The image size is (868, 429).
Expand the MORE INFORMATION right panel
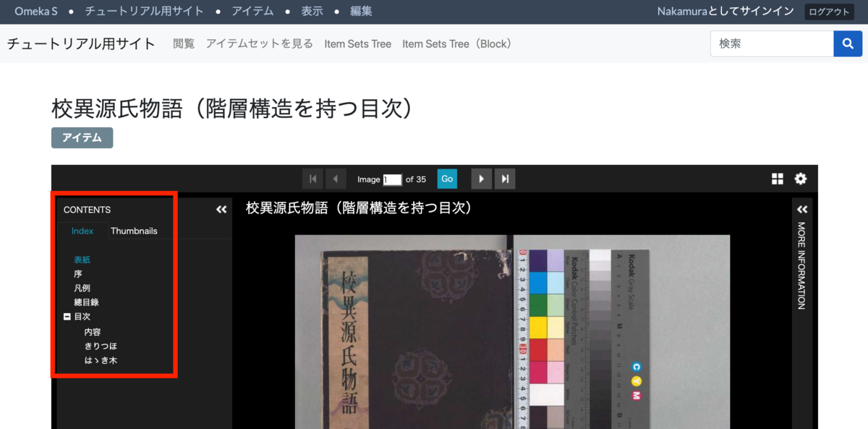[801, 209]
